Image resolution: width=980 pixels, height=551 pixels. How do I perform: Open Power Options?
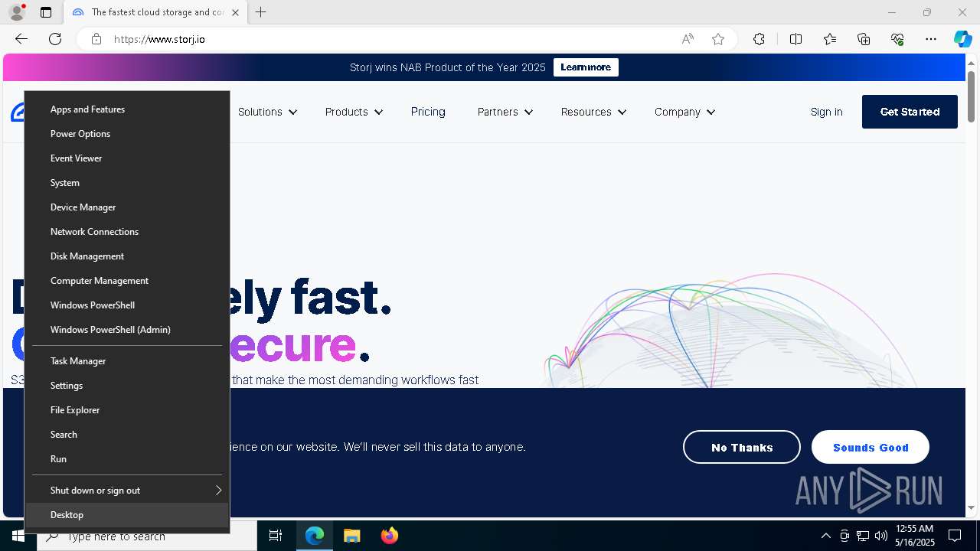pyautogui.click(x=127, y=134)
